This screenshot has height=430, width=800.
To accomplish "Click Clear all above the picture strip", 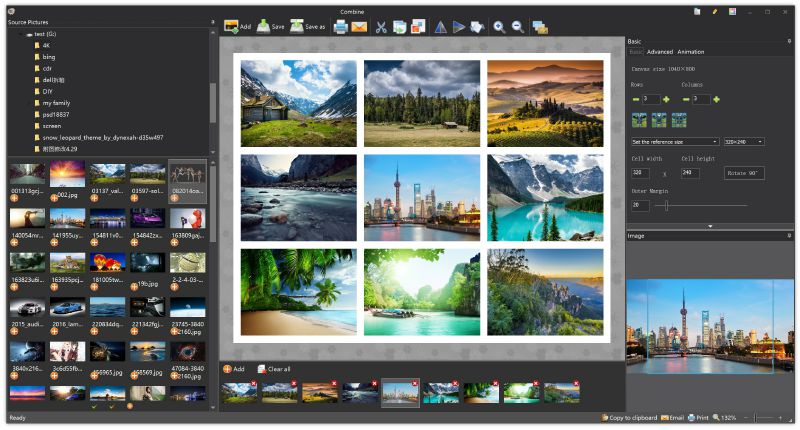I will tap(273, 369).
